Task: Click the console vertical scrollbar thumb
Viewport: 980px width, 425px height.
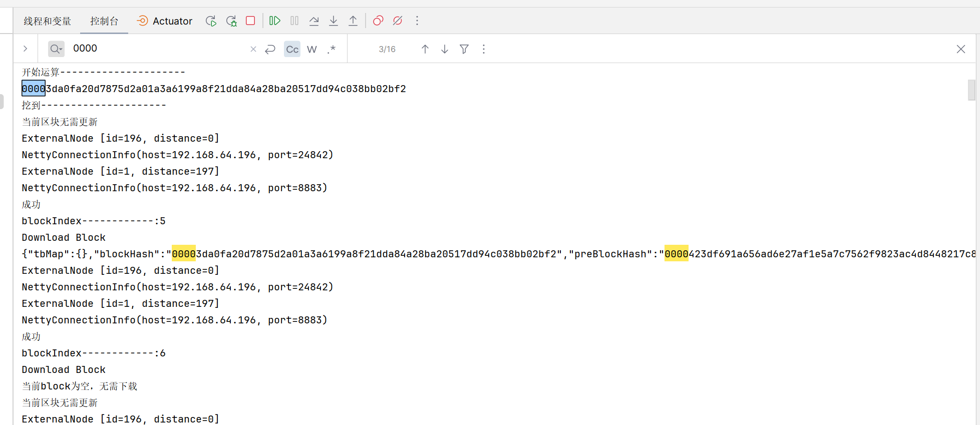Action: (971, 90)
